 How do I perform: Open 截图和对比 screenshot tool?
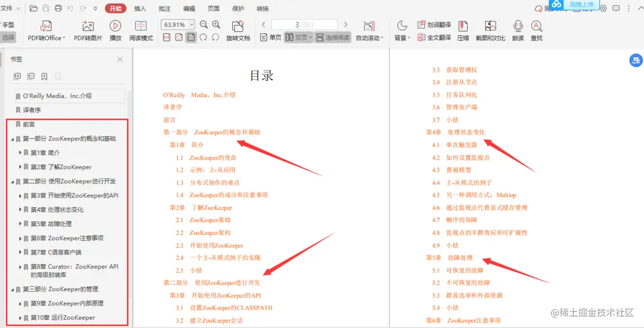pos(490,31)
